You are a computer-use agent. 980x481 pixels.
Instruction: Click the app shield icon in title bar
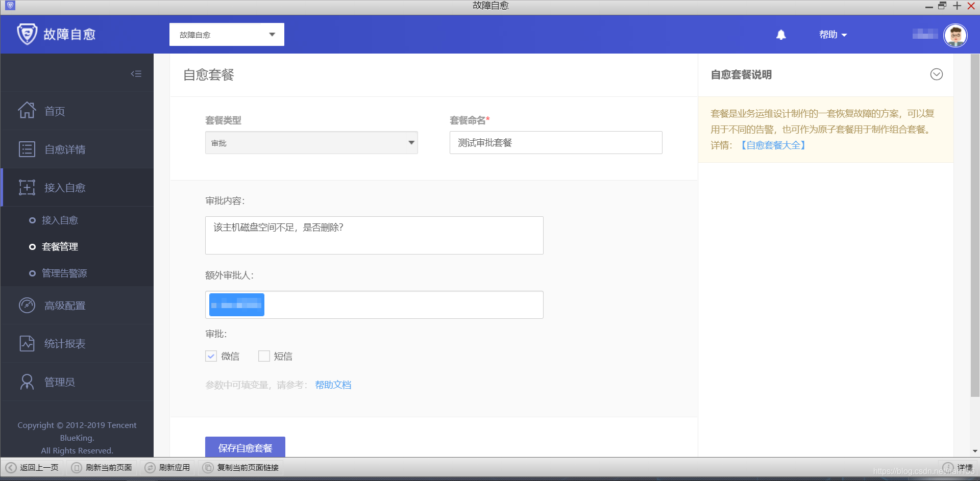(10, 6)
